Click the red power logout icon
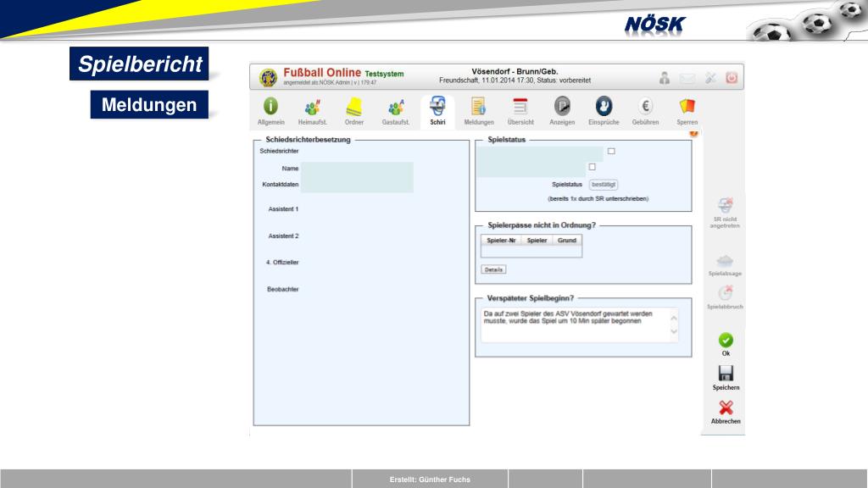 [732, 78]
